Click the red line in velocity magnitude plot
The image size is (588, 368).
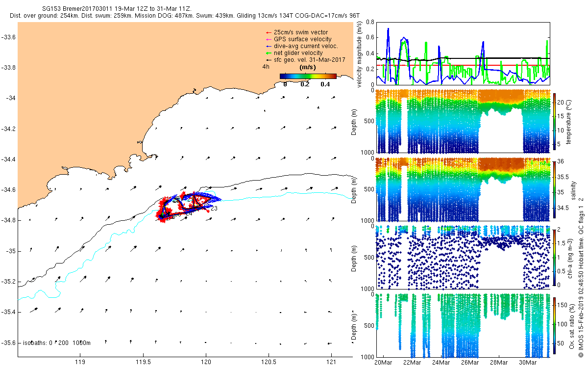click(463, 65)
